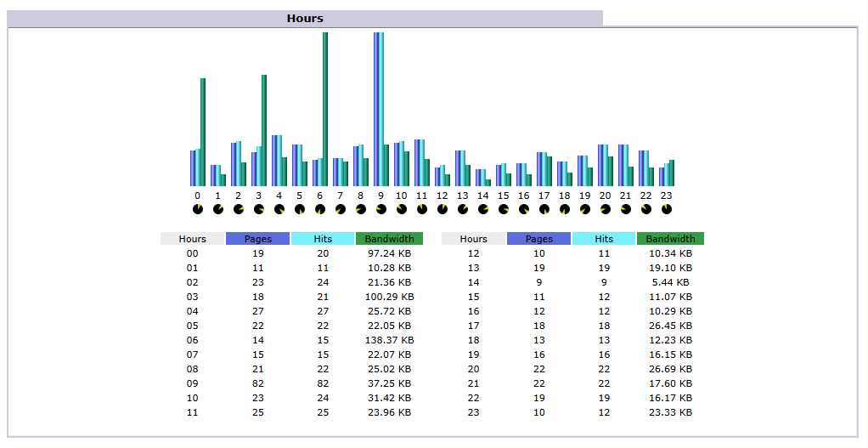
Task: Select the clock icon for hour 9
Action: (x=381, y=209)
